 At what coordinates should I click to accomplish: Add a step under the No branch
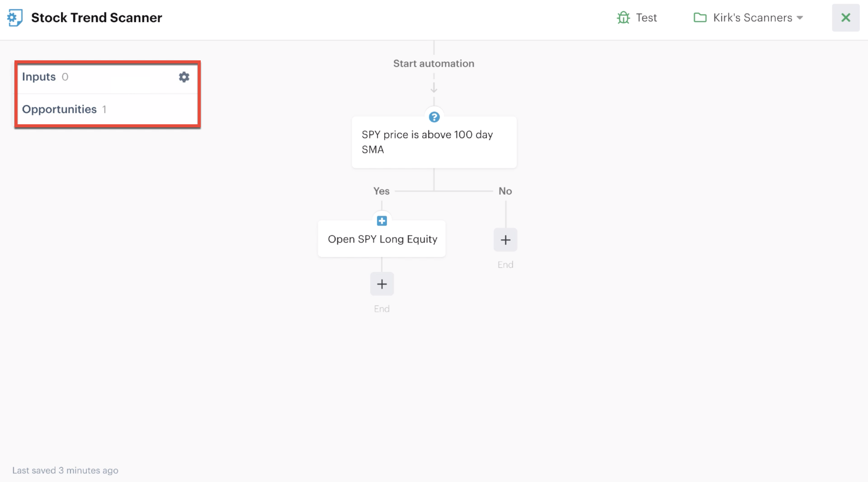505,240
